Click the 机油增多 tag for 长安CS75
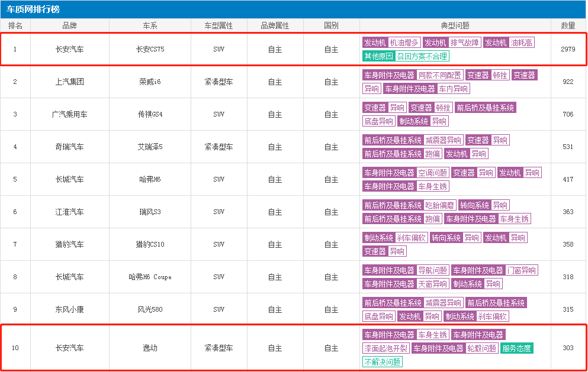The width and height of the screenshot is (588, 372). point(404,43)
